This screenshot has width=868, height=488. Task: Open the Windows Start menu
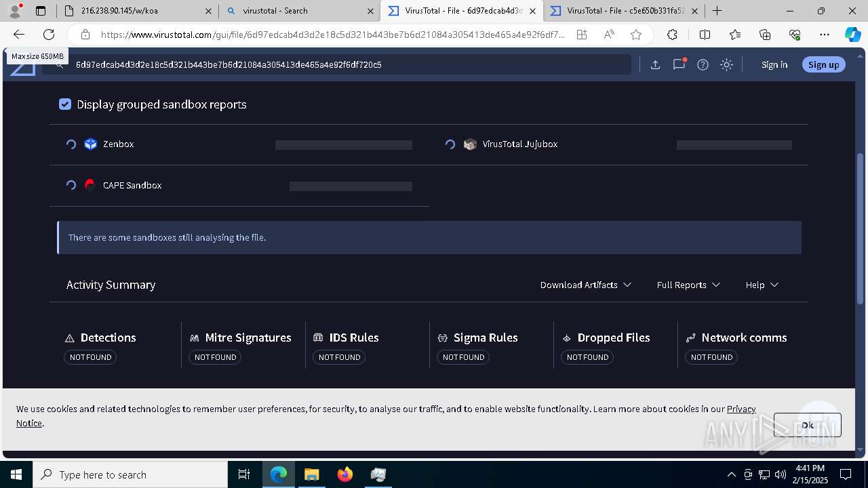16,474
